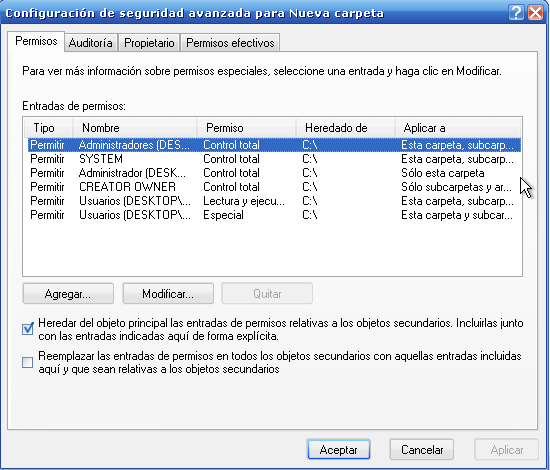Click Esta carpeta y subcar... cell

457,215
